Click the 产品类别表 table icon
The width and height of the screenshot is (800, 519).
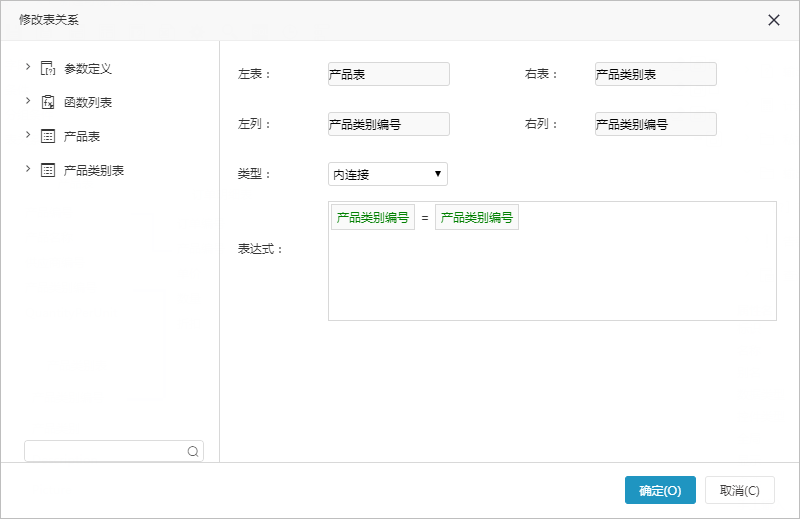48,170
